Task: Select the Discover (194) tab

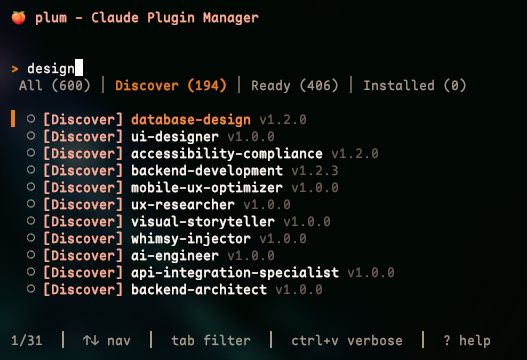Action: [x=171, y=85]
